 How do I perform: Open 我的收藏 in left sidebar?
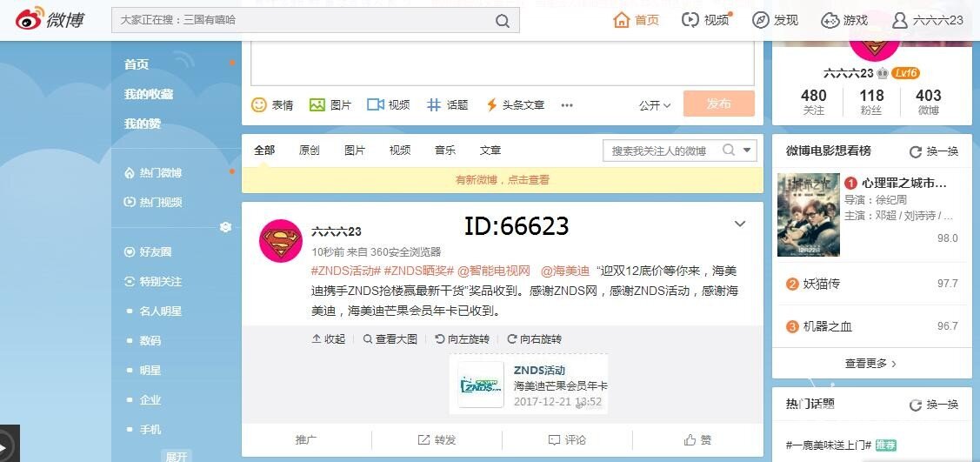[149, 94]
